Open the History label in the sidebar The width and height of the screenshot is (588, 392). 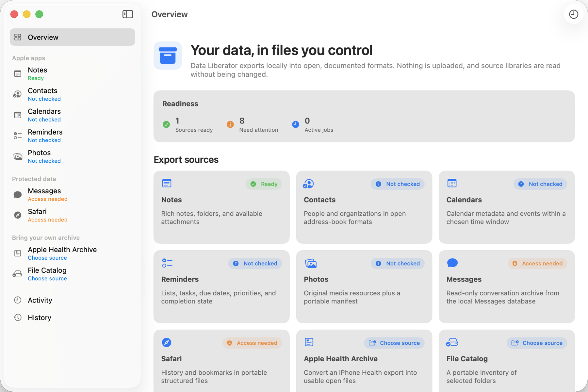click(x=40, y=318)
